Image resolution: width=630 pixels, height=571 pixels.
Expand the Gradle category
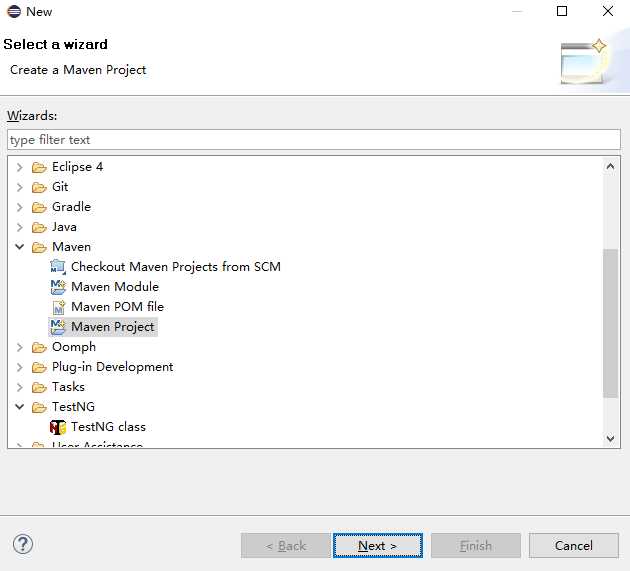tap(19, 207)
